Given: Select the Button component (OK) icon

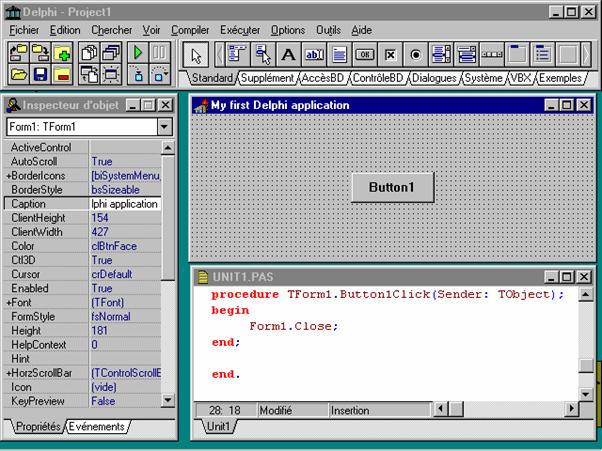Looking at the screenshot, I should (x=364, y=55).
